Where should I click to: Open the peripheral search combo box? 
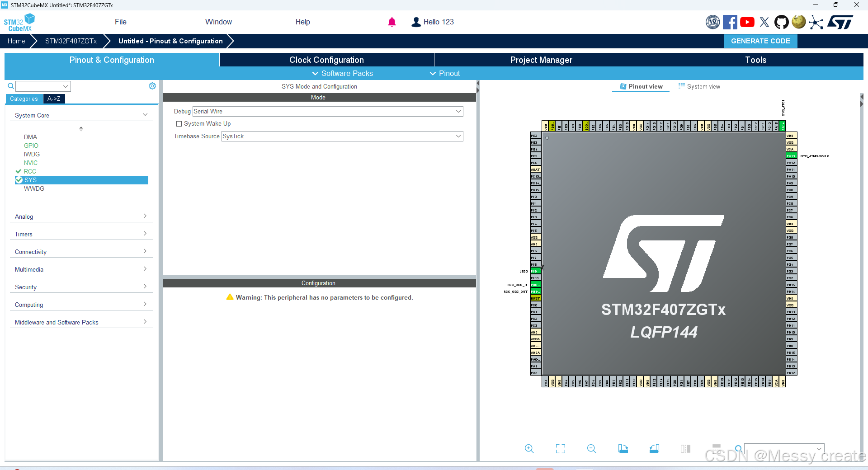point(43,86)
